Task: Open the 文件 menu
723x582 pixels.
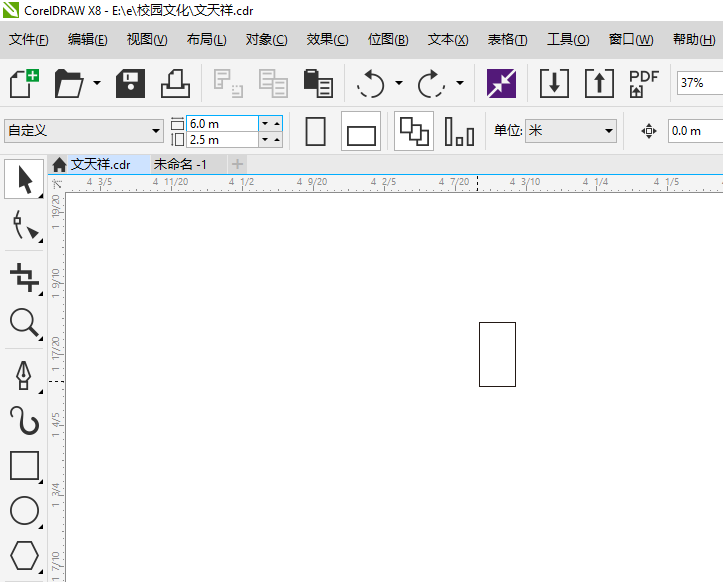Action: tap(29, 40)
